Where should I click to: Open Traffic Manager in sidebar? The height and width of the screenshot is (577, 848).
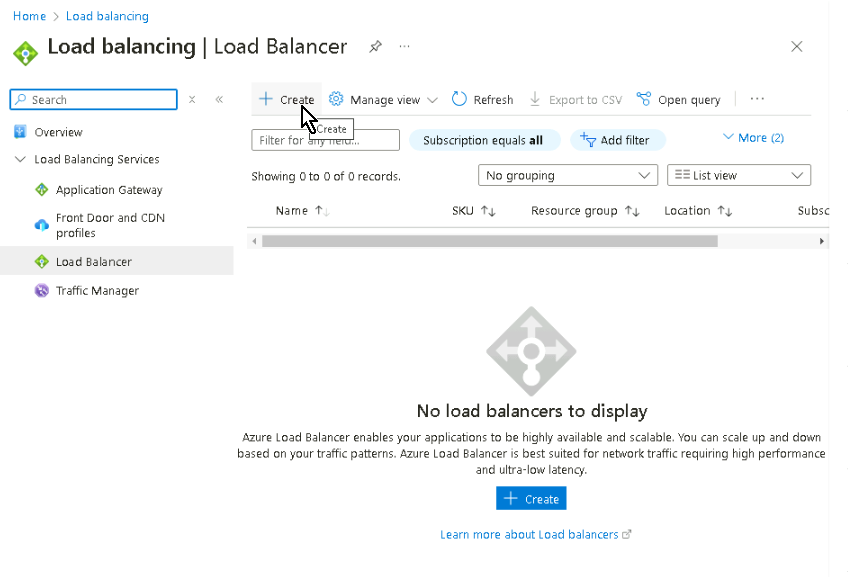point(97,290)
